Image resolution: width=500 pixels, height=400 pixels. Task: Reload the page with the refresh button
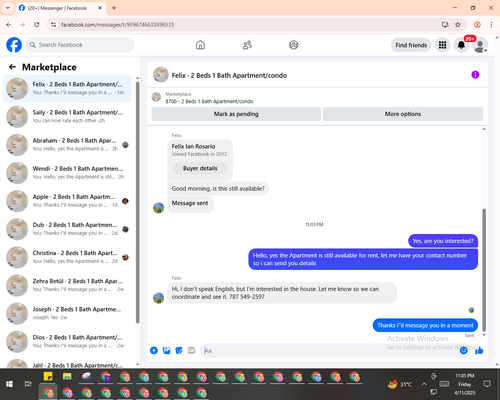click(x=37, y=25)
